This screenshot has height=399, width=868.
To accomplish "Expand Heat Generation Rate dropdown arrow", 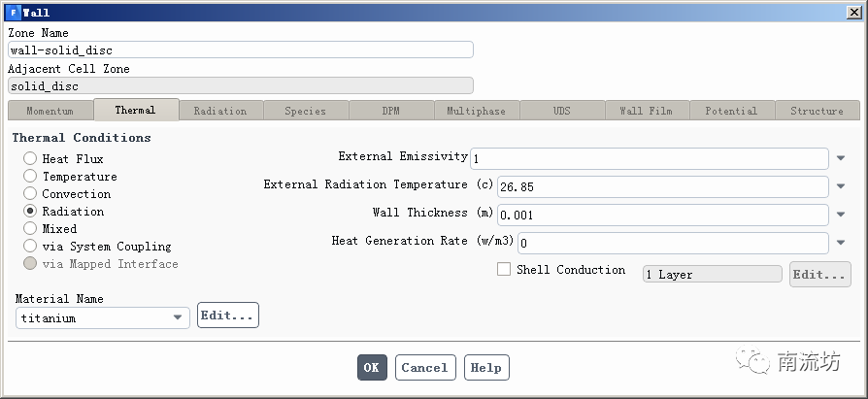I will tap(841, 243).
